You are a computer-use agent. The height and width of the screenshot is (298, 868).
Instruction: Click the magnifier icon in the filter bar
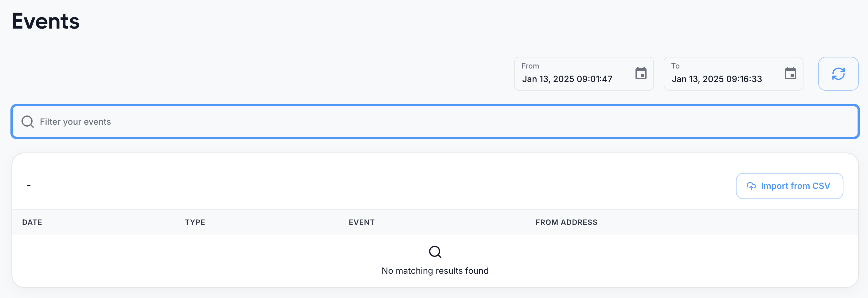click(28, 122)
